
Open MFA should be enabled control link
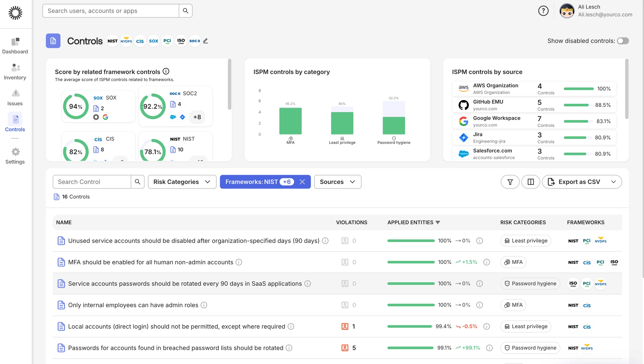click(x=150, y=262)
